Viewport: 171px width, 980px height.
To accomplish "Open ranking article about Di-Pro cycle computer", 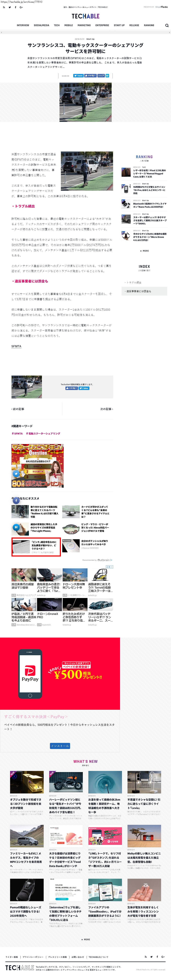I will (144, 189).
